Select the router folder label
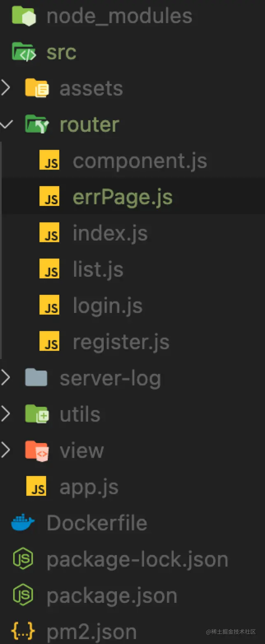 [x=90, y=124]
